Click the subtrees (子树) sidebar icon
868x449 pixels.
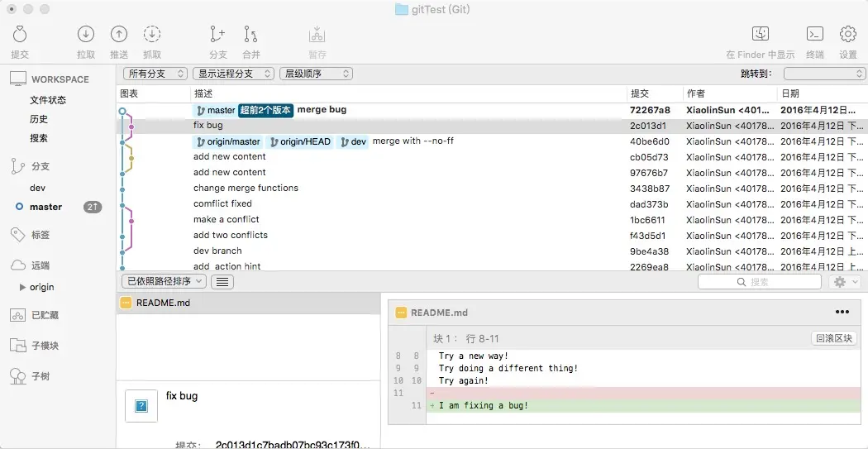click(18, 376)
